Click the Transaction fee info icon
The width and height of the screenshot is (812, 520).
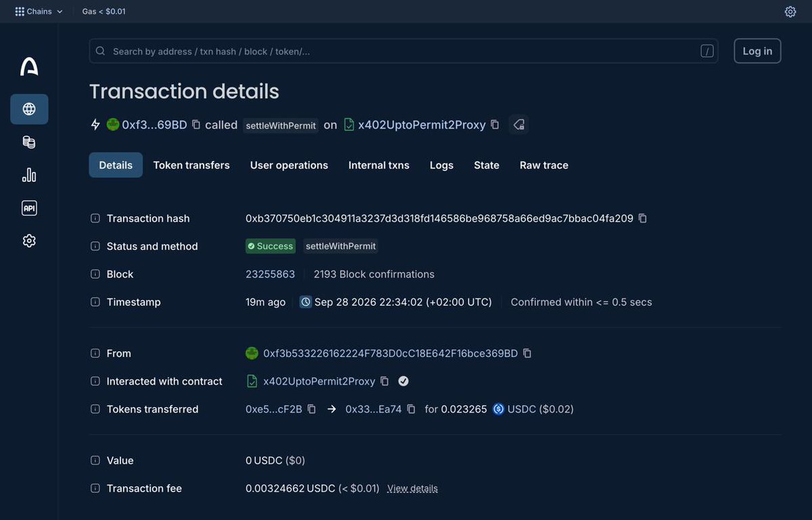[x=95, y=488]
